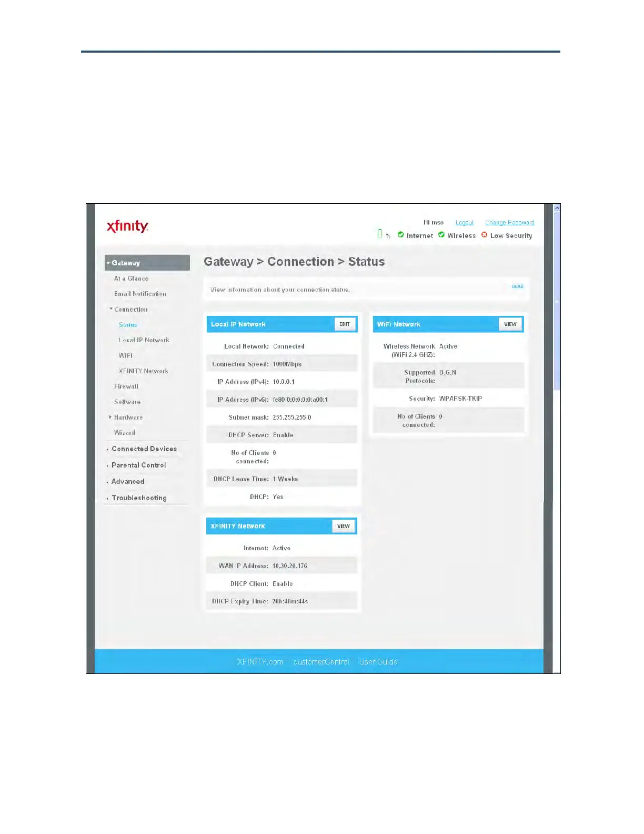Screen dimensions: 644x834
Task: Open the WiFi sidebar item
Action: (x=126, y=355)
